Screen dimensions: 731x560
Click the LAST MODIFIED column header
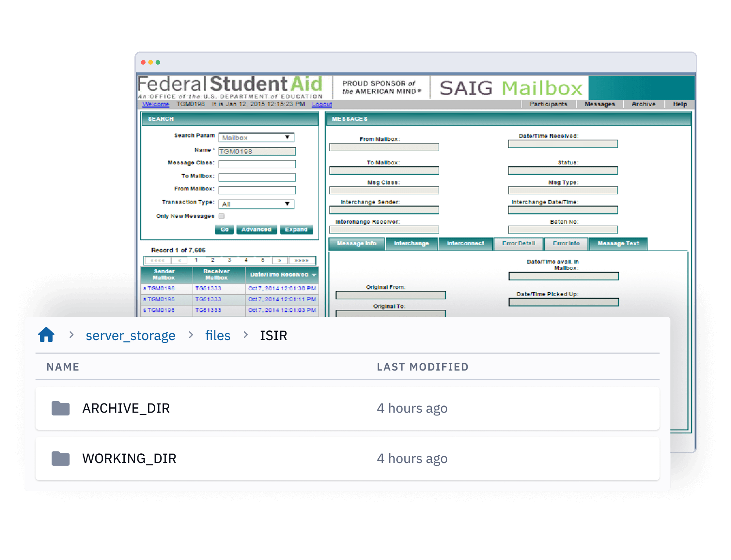(423, 367)
